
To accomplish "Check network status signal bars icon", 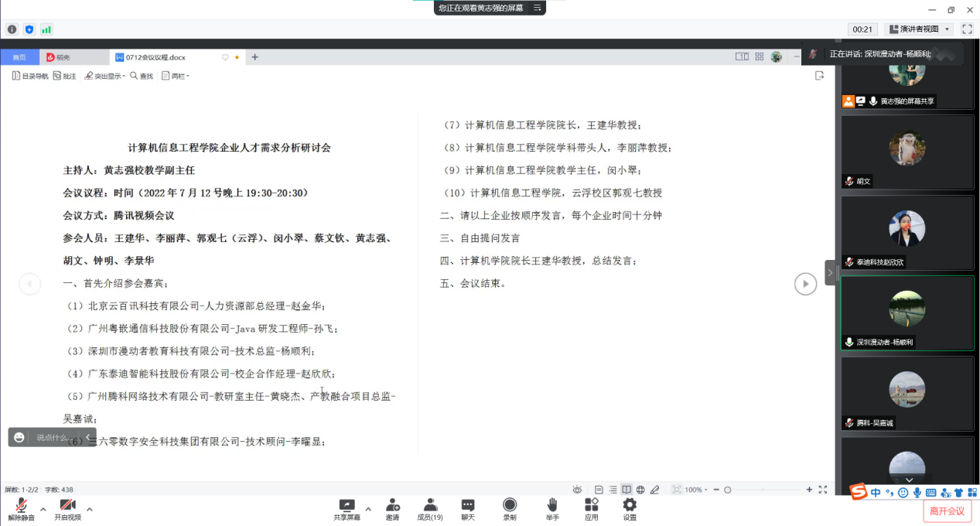I will 46,29.
